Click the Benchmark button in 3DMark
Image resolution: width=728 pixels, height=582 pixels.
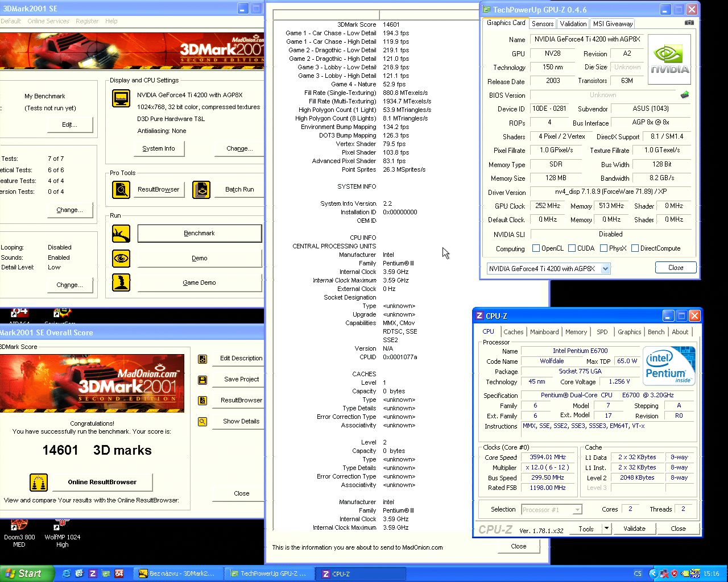[x=199, y=233]
